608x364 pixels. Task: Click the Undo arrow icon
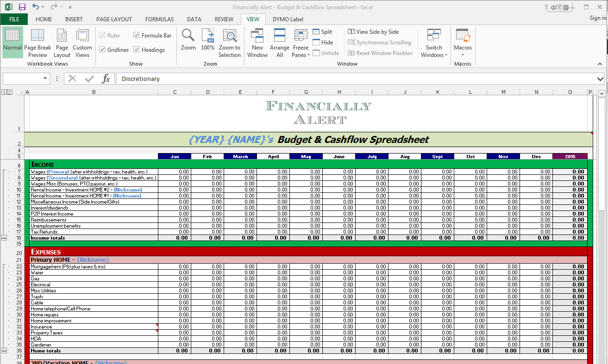coord(36,7)
